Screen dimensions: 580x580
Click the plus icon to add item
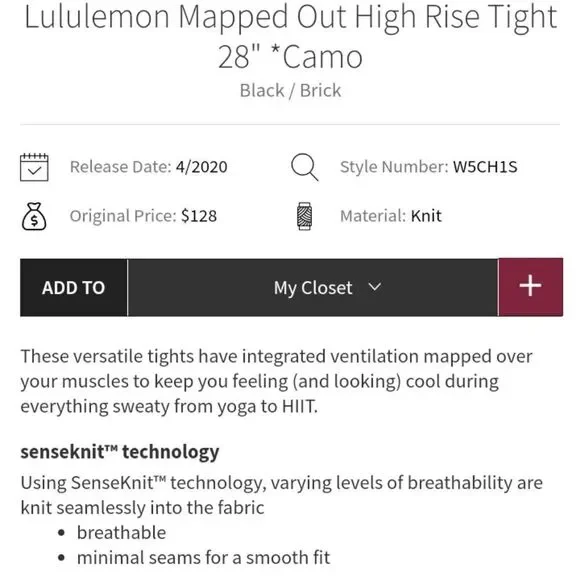[x=530, y=287]
